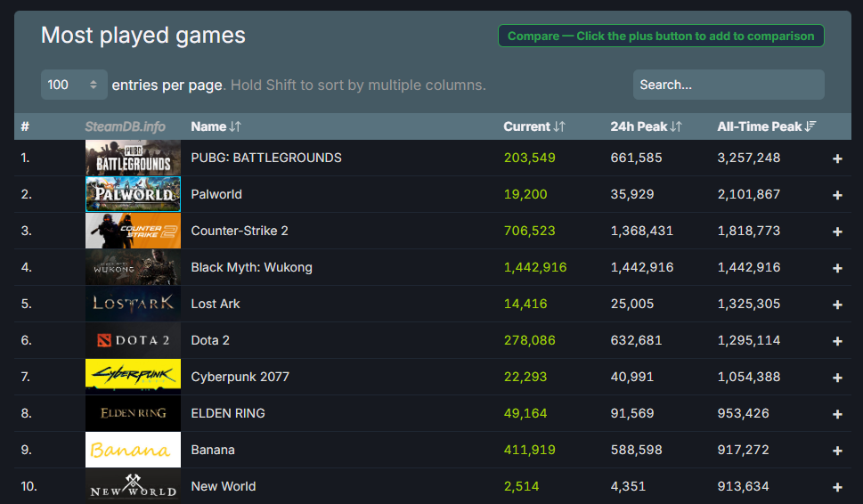Open the New World game page link
Screen dimensions: 863x504
[223, 486]
